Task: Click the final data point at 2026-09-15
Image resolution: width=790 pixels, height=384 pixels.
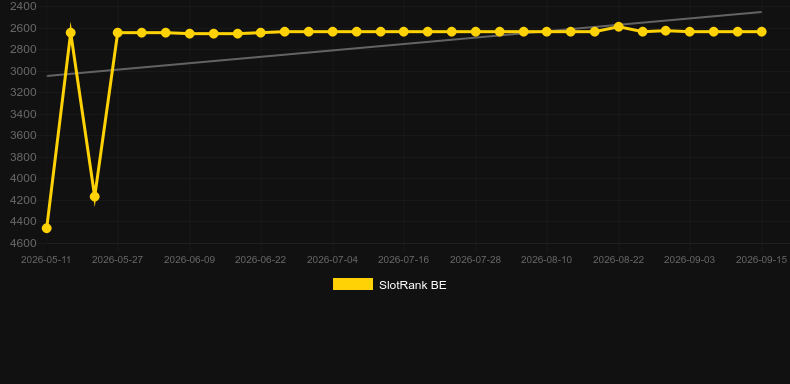Action: [761, 32]
